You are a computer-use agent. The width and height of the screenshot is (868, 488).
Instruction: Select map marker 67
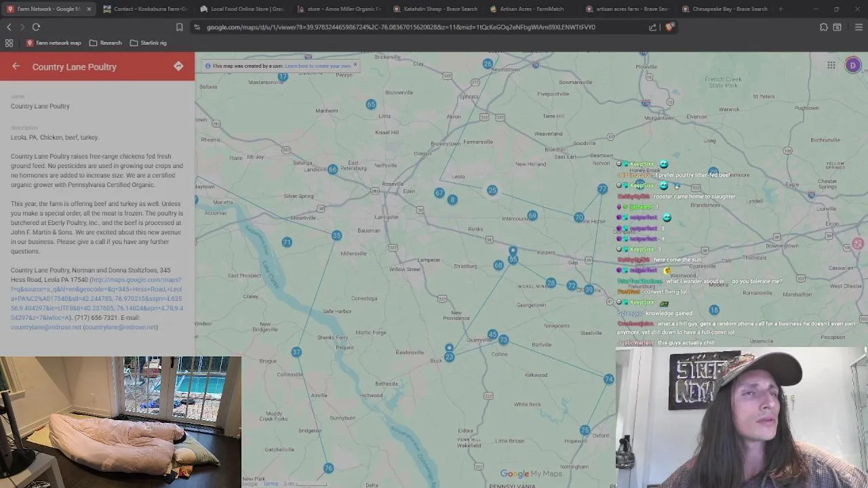click(439, 193)
